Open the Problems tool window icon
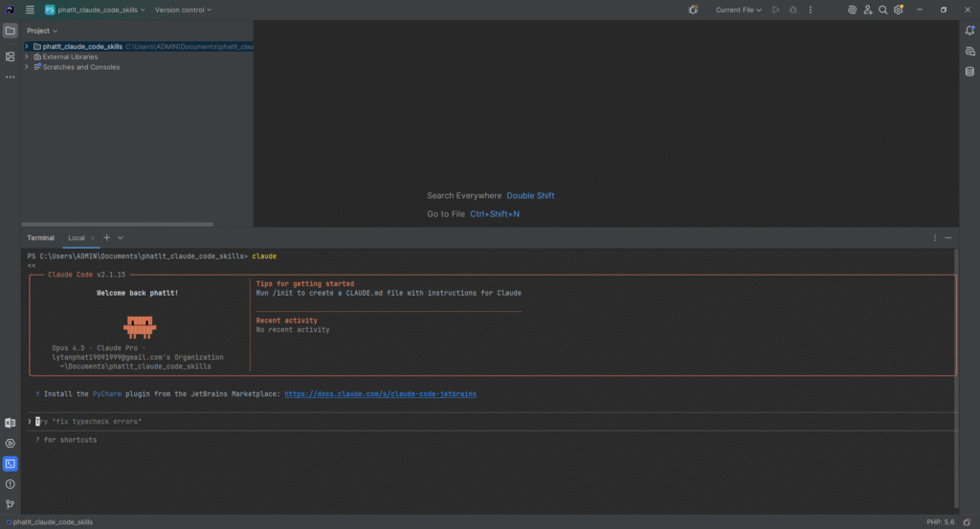980x529 pixels. point(10,484)
